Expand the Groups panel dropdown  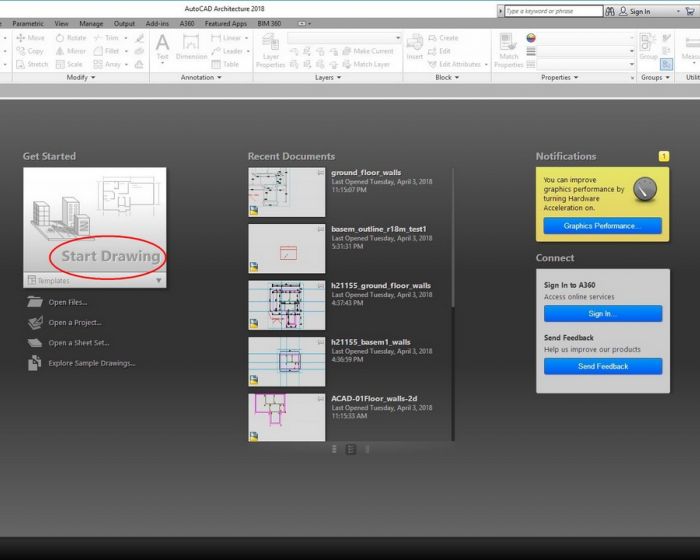tap(655, 77)
